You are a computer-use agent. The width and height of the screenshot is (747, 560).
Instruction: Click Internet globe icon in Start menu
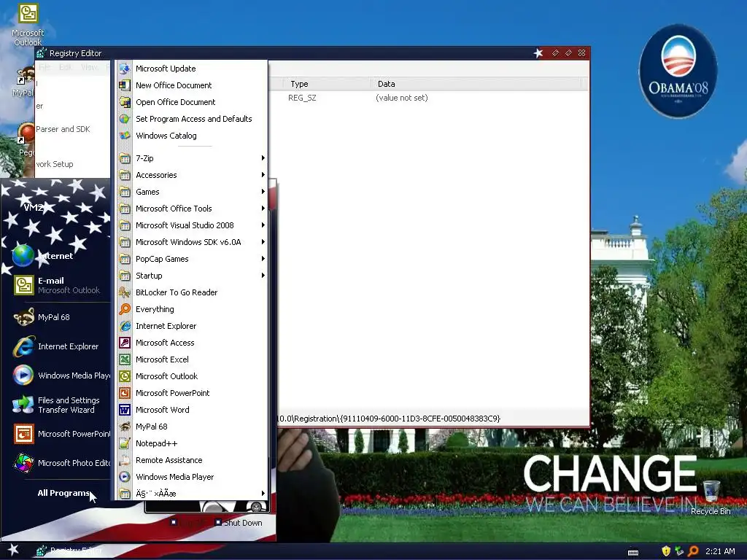23,256
